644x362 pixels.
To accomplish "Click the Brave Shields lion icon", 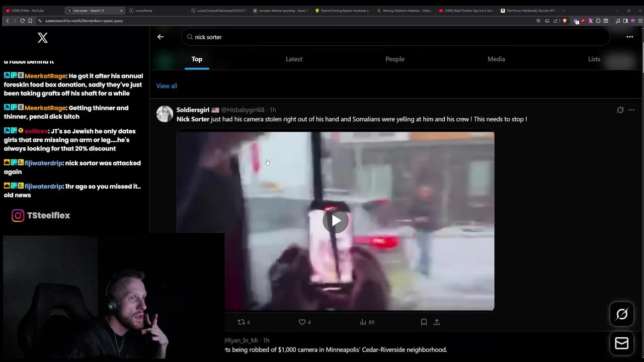I will point(565,21).
